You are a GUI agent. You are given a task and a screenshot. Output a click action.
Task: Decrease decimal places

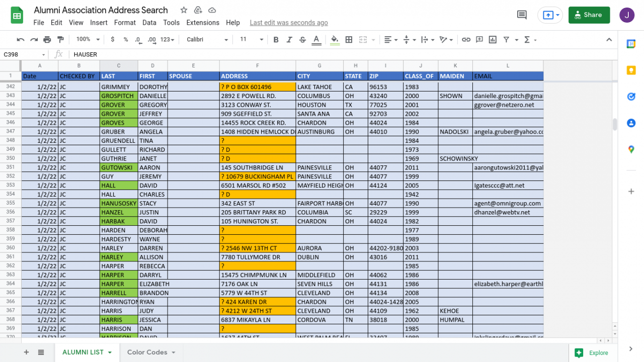coord(138,40)
